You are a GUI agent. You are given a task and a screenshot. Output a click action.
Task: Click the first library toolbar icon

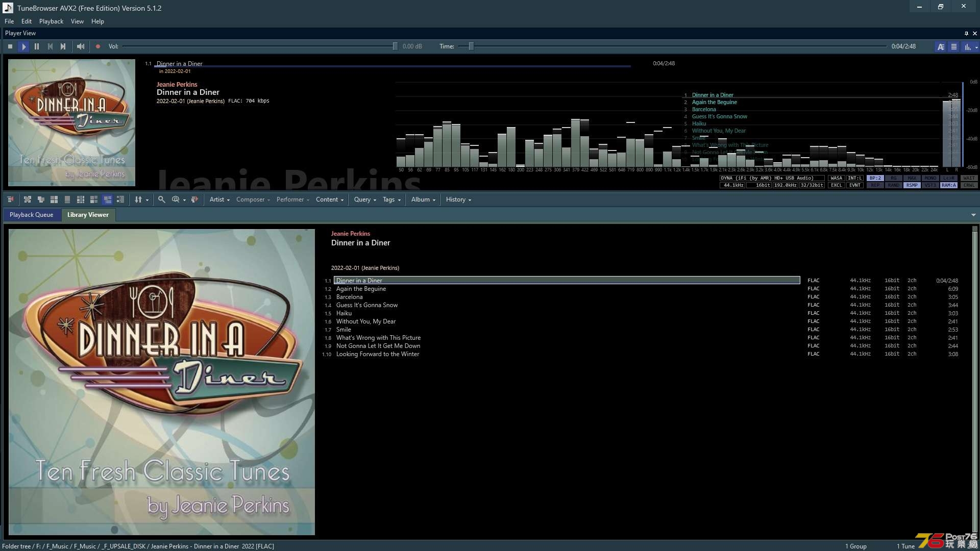(x=10, y=199)
